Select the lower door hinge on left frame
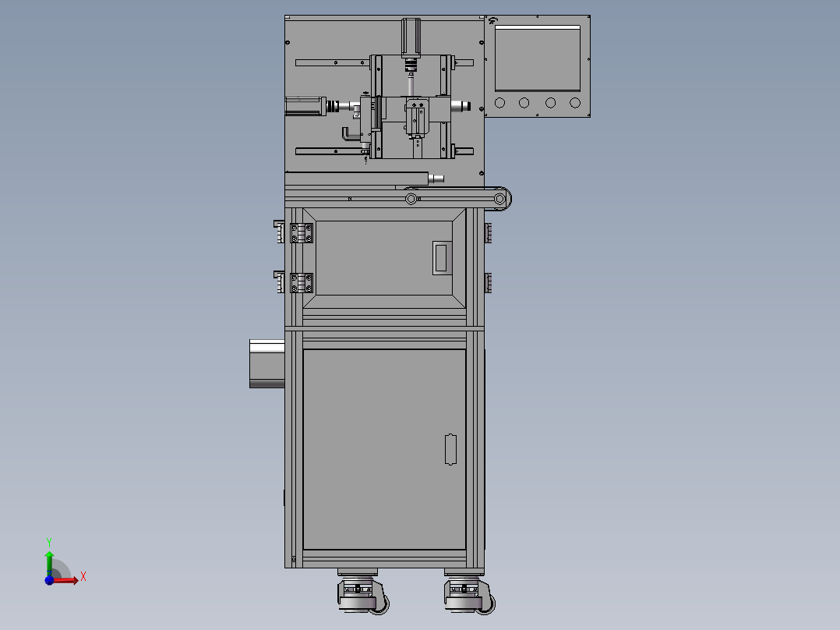Image resolution: width=840 pixels, height=630 pixels. point(301,283)
